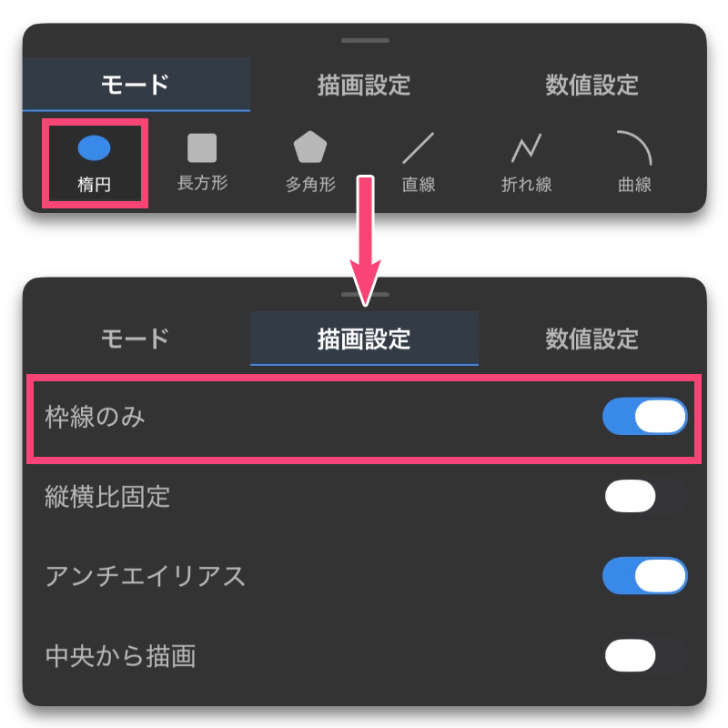
Task: Open 数値設定 tab in upper panel
Action: pyautogui.click(x=592, y=85)
